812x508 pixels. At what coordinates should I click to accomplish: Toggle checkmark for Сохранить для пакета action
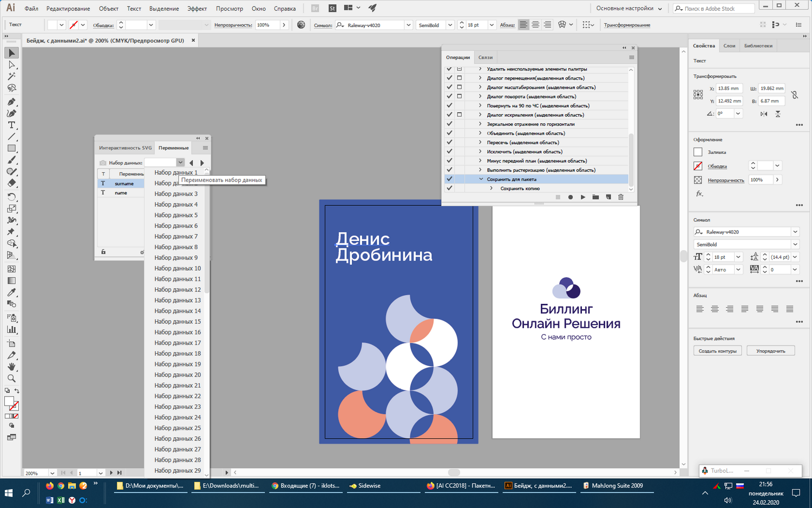[x=449, y=179]
